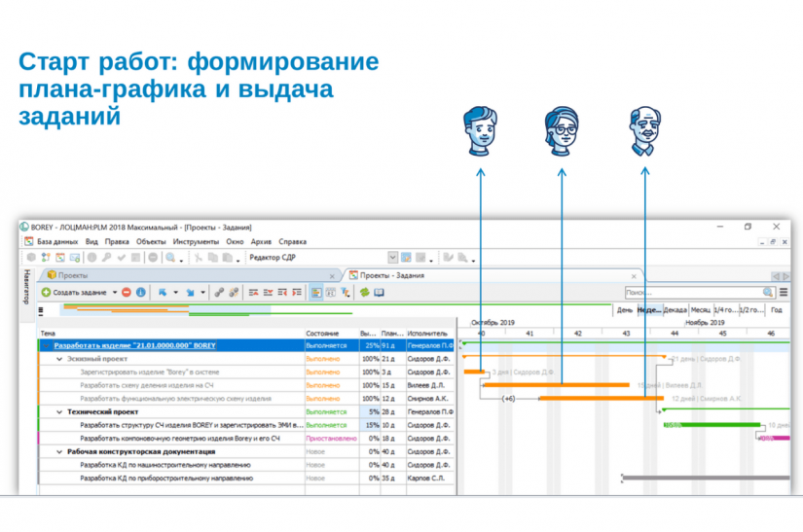The height and width of the screenshot is (532, 803).
Task: Click the unlink tasks broken chain icon
Action: tap(234, 292)
